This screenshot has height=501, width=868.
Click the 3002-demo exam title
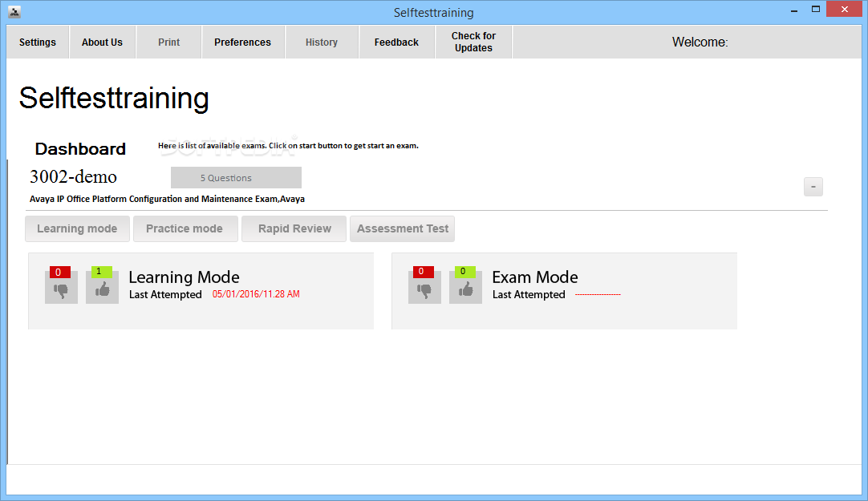(73, 177)
